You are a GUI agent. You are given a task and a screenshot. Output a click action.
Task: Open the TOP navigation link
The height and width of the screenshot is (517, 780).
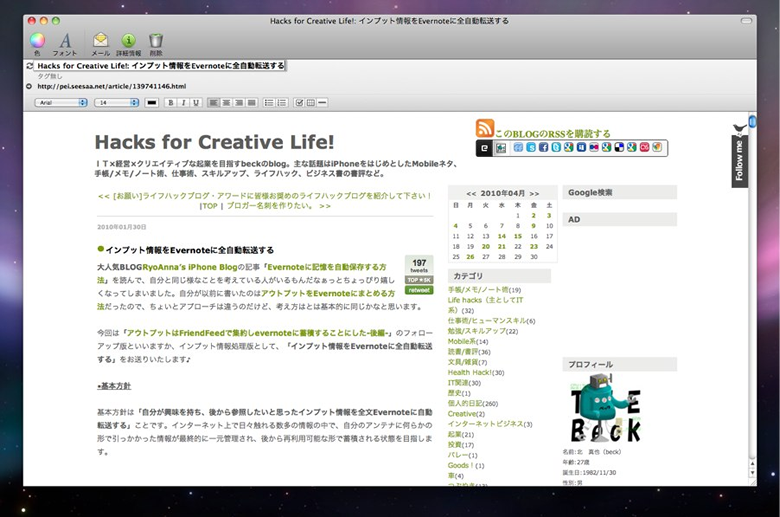pyautogui.click(x=210, y=206)
